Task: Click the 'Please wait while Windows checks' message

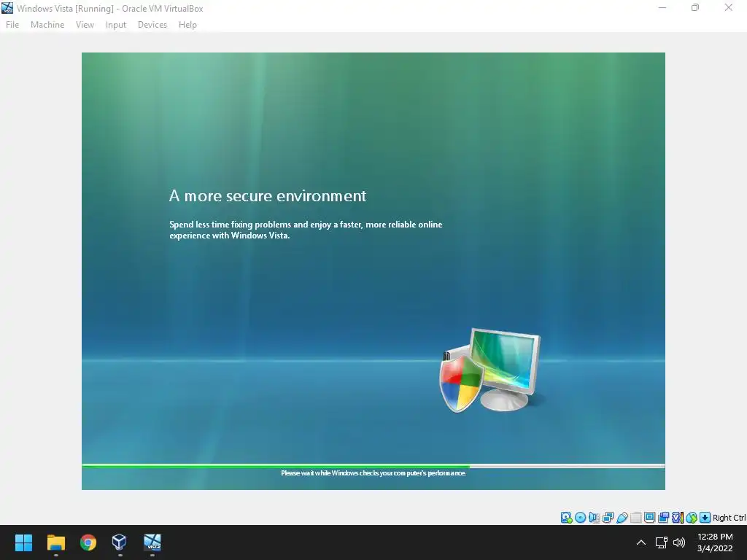Action: point(373,472)
